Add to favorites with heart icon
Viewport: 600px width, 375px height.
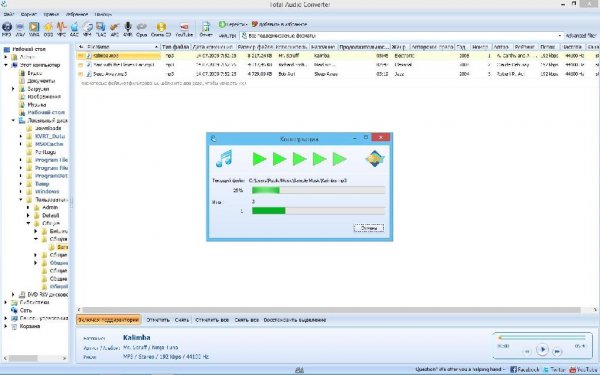click(255, 24)
